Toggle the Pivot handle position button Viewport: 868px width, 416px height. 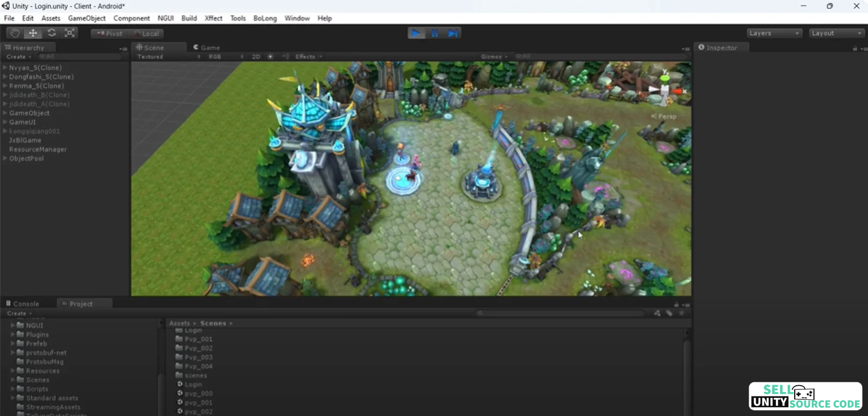tap(110, 34)
